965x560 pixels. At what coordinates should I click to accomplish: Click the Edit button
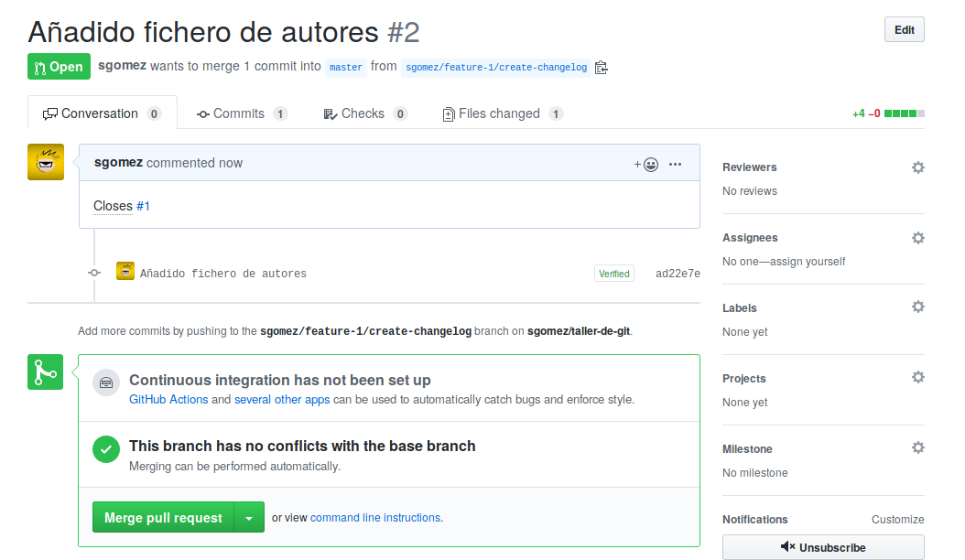click(904, 29)
